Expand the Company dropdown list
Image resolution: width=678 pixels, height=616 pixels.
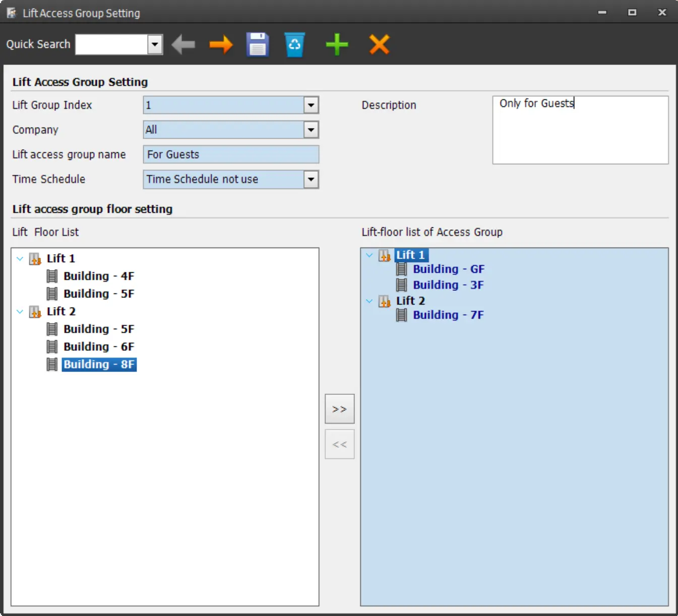coord(311,130)
